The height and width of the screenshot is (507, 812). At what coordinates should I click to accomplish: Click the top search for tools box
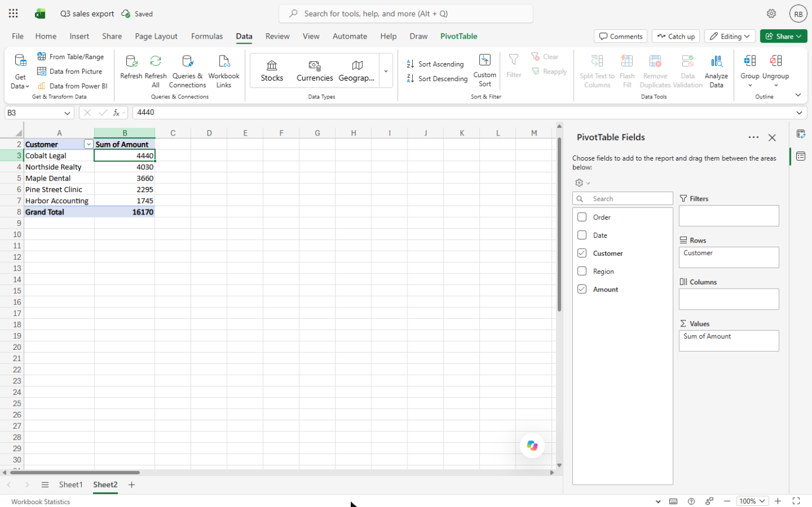(406, 13)
